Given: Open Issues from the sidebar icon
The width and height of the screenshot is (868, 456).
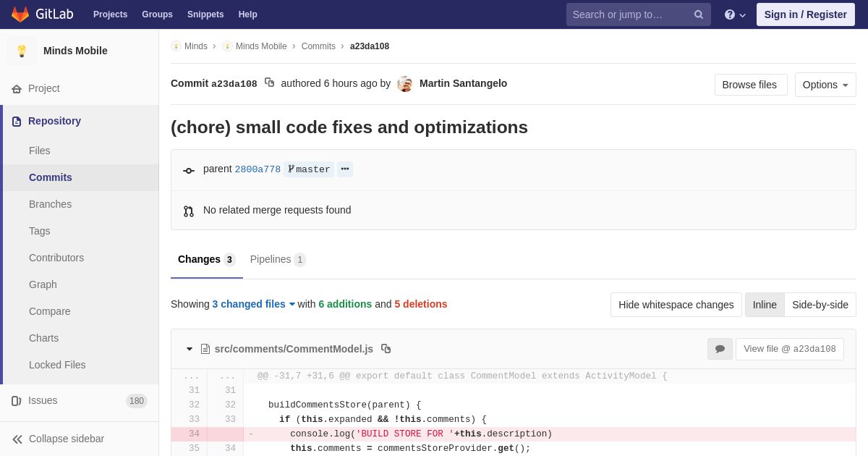Looking at the screenshot, I should 16,401.
